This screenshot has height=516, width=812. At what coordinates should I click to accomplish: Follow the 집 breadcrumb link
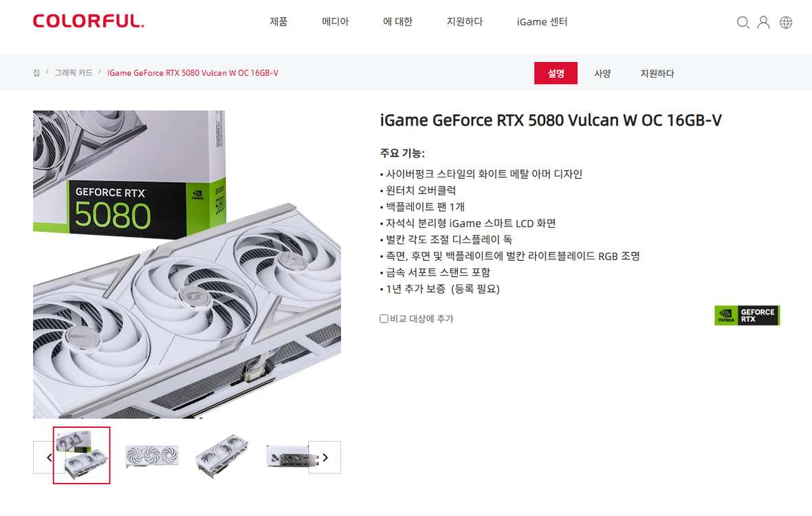[x=36, y=72]
